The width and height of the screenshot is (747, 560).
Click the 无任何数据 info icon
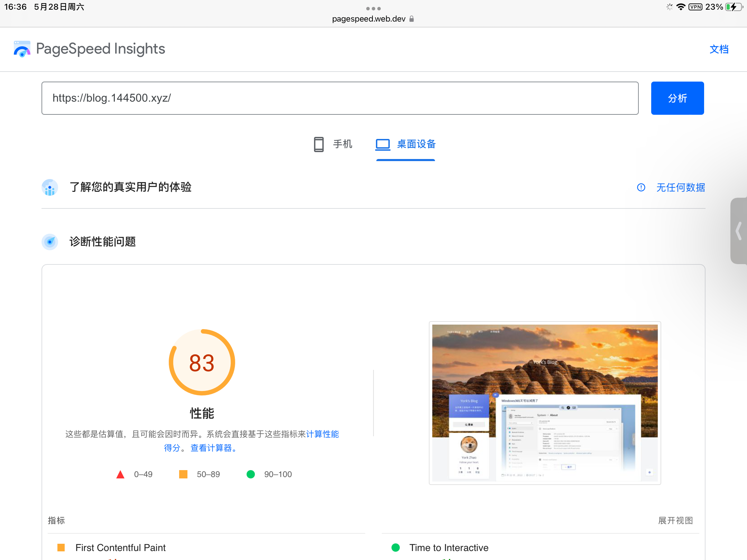(641, 187)
